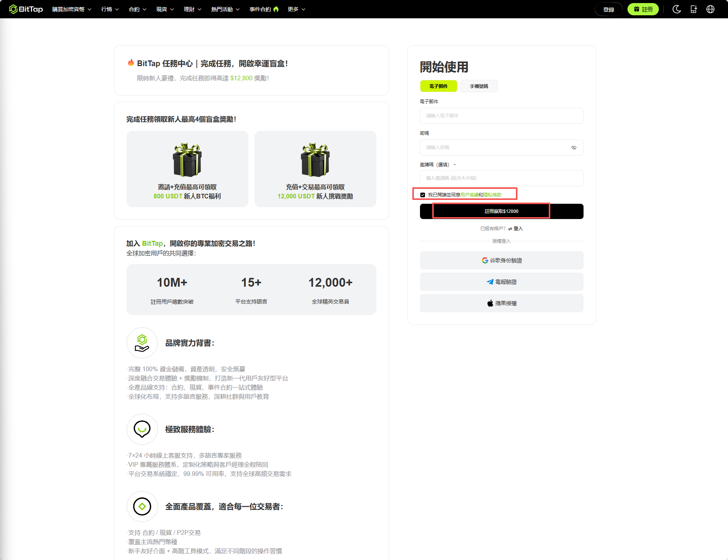Viewport: 728px width, 560px height.
Task: Expand the 理財 dropdown menu
Action: pyautogui.click(x=193, y=9)
